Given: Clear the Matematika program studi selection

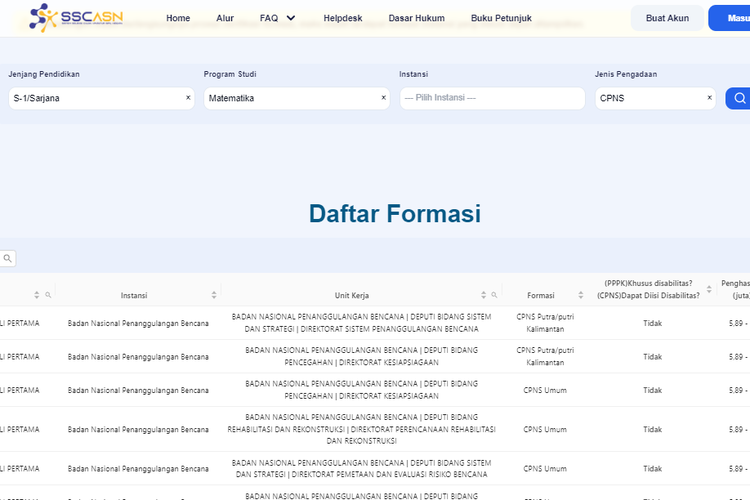Looking at the screenshot, I should click(383, 98).
